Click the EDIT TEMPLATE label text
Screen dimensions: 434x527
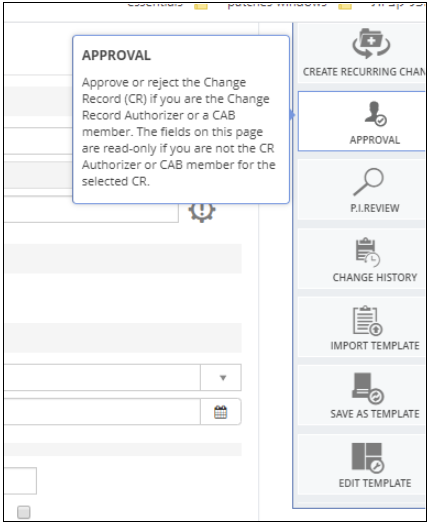tap(375, 483)
